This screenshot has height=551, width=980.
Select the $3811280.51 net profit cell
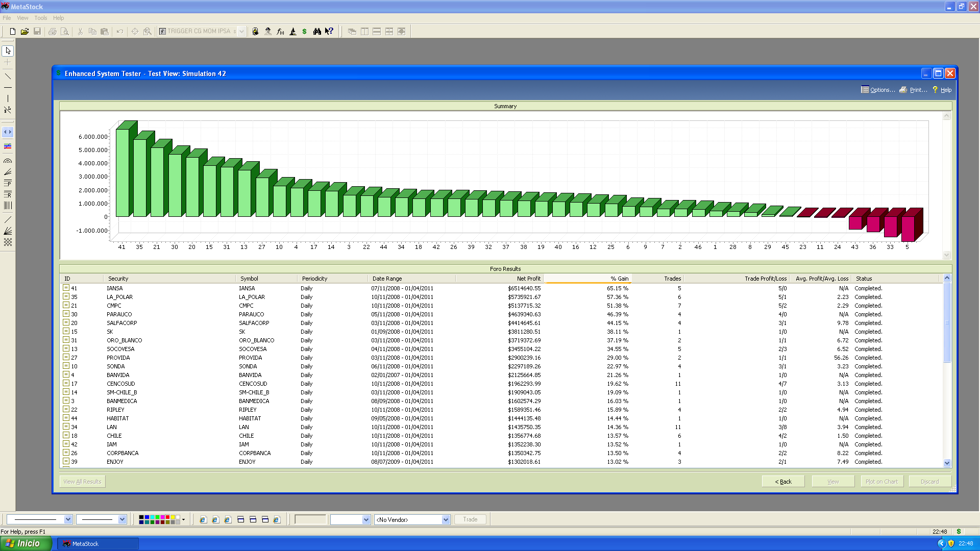[x=524, y=332]
